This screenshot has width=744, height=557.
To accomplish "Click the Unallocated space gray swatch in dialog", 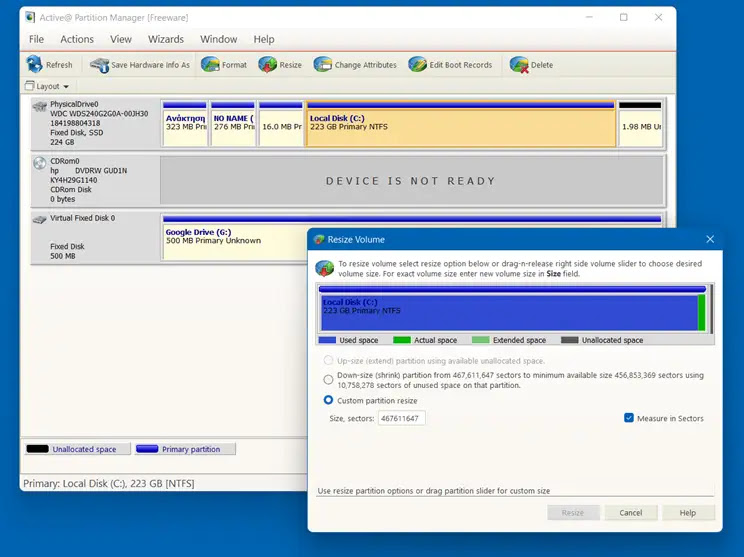I will pos(569,340).
